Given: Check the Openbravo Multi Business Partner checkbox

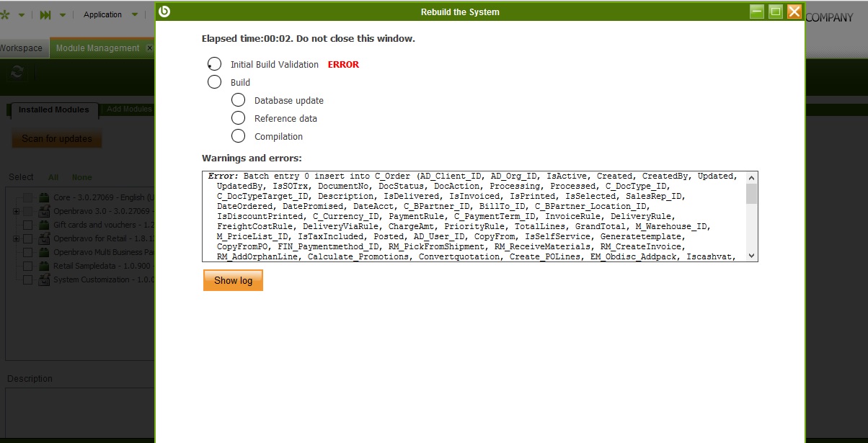Looking at the screenshot, I should click(28, 252).
